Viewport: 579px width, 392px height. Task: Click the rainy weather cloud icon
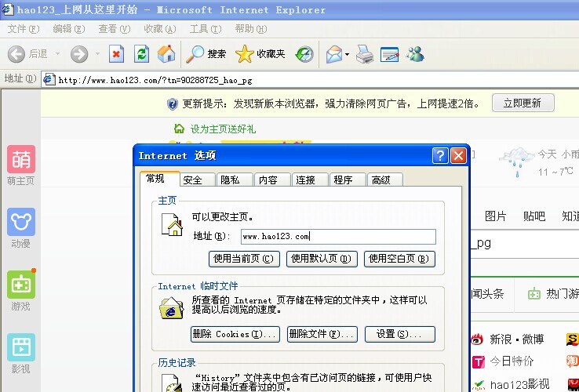[518, 162]
